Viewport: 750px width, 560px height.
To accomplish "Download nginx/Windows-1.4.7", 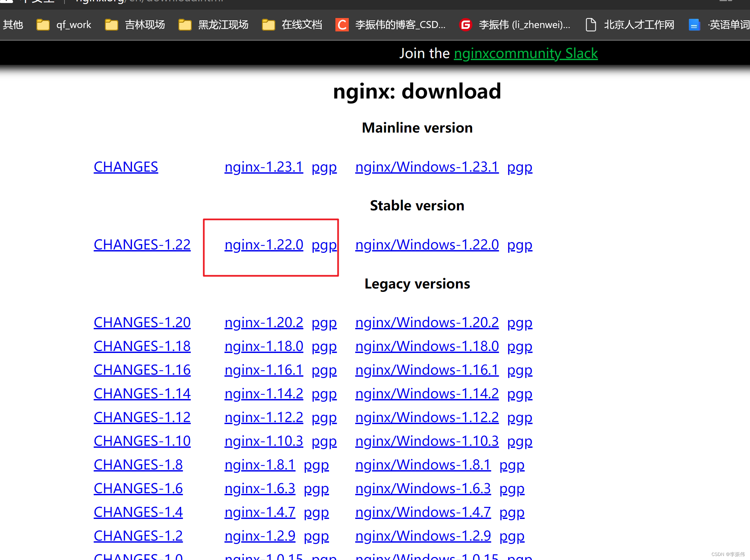I will [x=423, y=513].
